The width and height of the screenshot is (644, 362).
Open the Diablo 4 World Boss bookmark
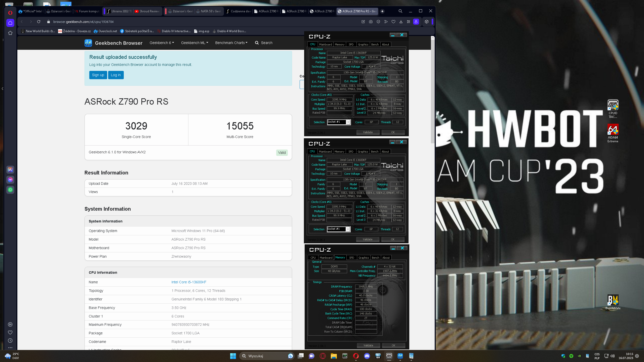coord(229,31)
